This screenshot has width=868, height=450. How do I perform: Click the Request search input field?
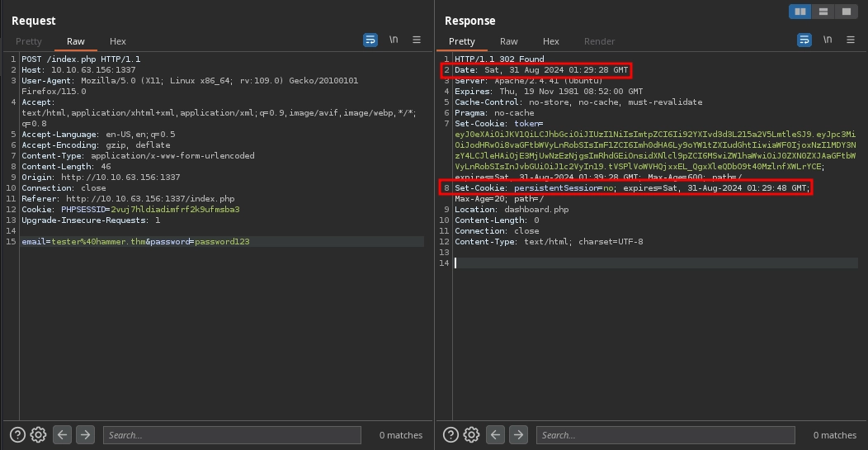[x=233, y=435]
